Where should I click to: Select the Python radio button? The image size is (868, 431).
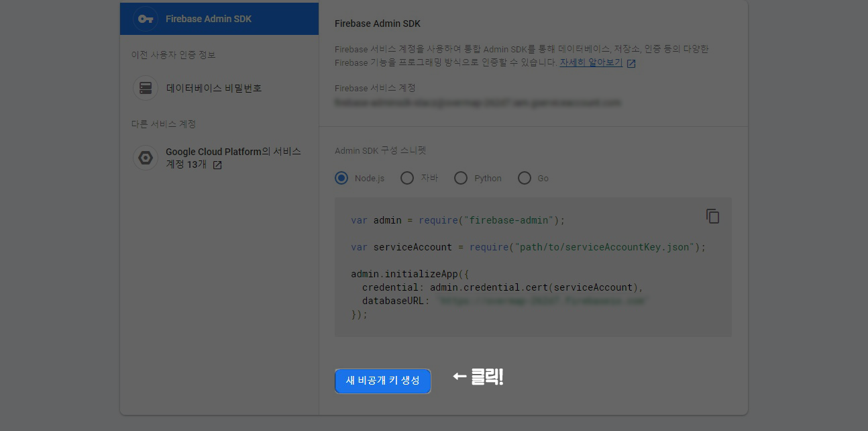[x=461, y=178]
